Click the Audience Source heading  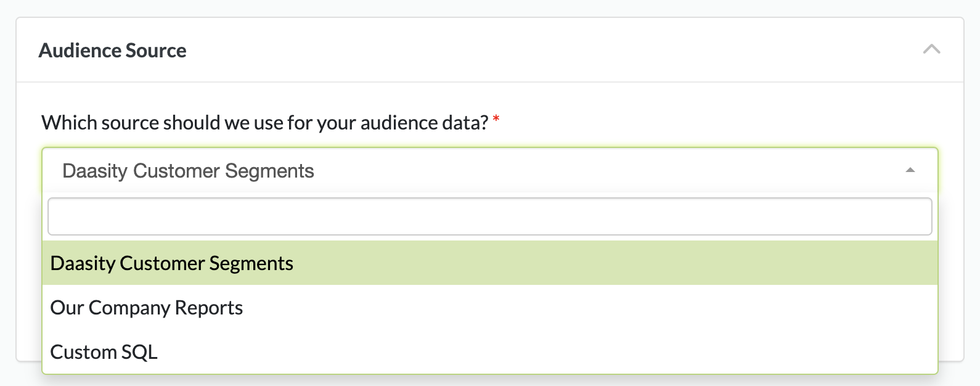113,51
